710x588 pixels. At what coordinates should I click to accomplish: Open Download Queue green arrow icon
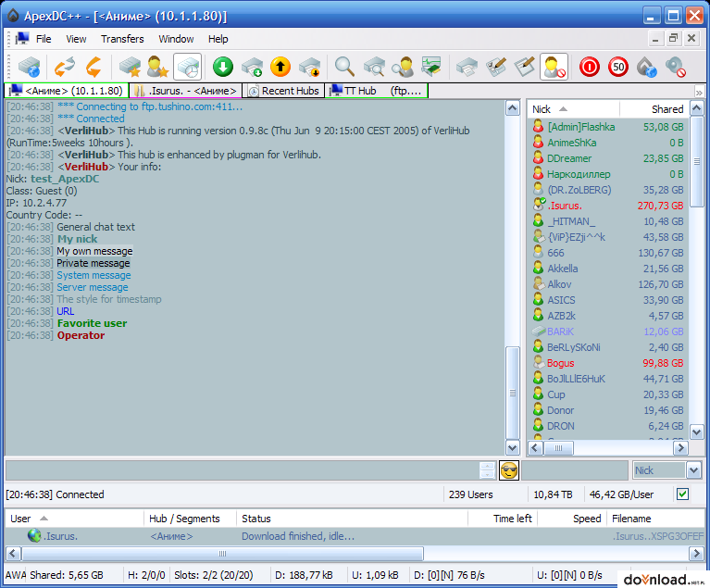[223, 67]
